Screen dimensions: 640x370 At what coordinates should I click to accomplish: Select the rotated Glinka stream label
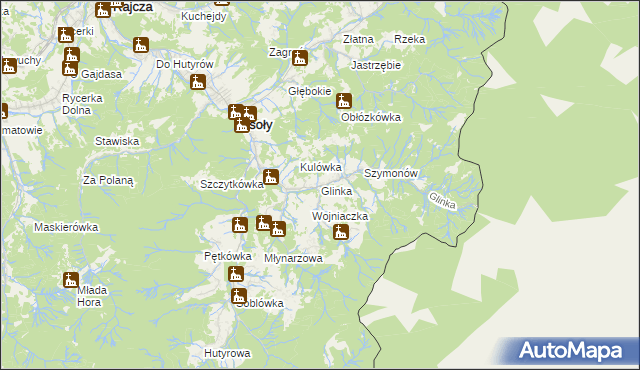point(442,201)
